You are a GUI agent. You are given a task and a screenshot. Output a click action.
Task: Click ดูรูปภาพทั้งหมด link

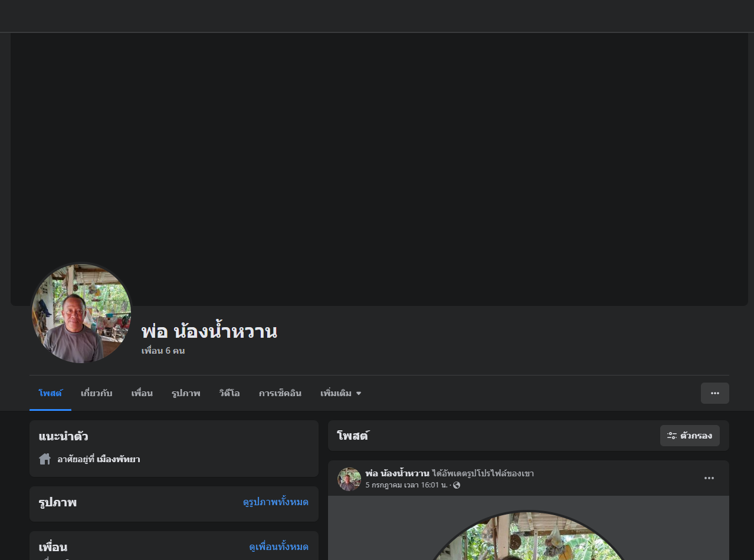click(x=276, y=502)
